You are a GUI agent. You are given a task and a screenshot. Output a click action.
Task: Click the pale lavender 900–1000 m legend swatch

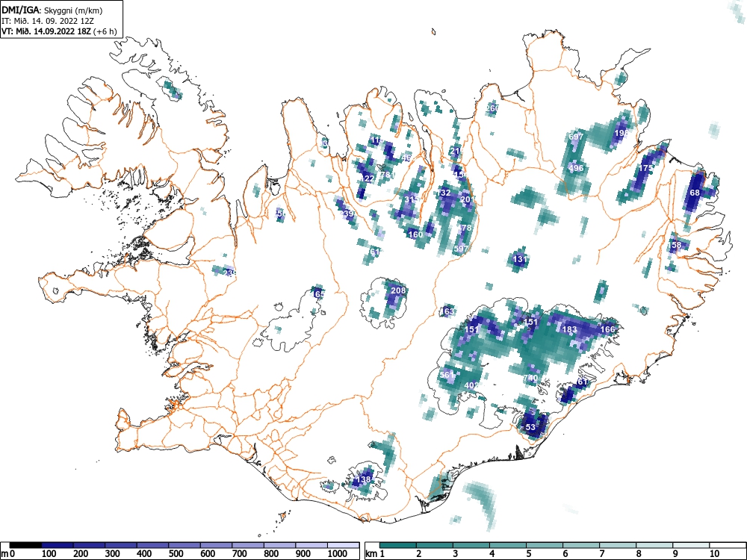pos(311,545)
